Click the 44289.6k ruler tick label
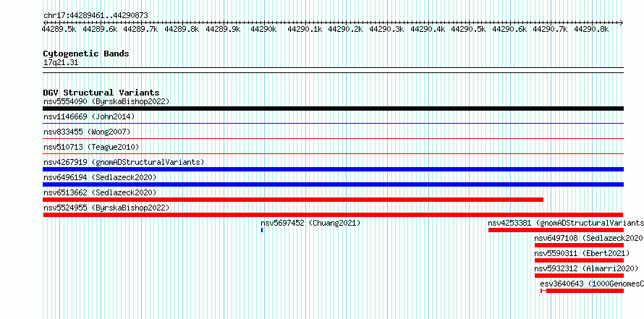This screenshot has height=319, width=644. 100,29
